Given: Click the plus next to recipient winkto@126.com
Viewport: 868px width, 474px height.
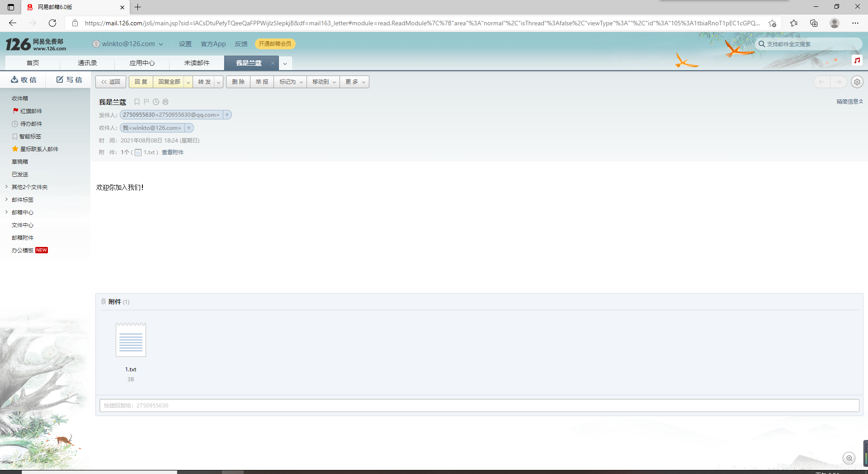Looking at the screenshot, I should 189,128.
